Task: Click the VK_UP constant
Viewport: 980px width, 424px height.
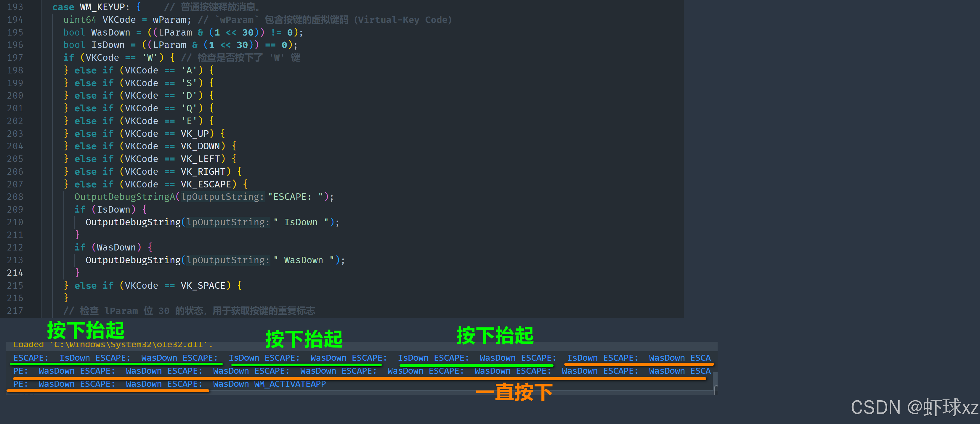Action: click(195, 134)
